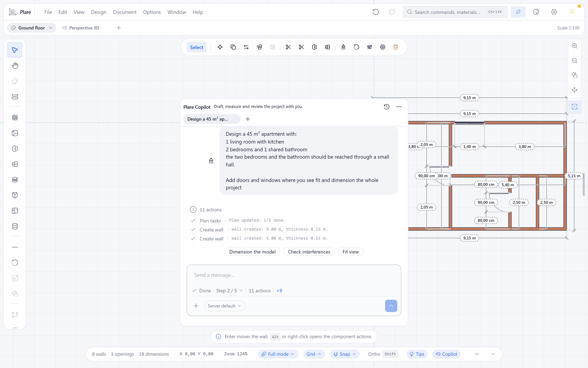The image size is (588, 368).
Task: Open the layers stack tool in sidebar
Action: [15, 180]
